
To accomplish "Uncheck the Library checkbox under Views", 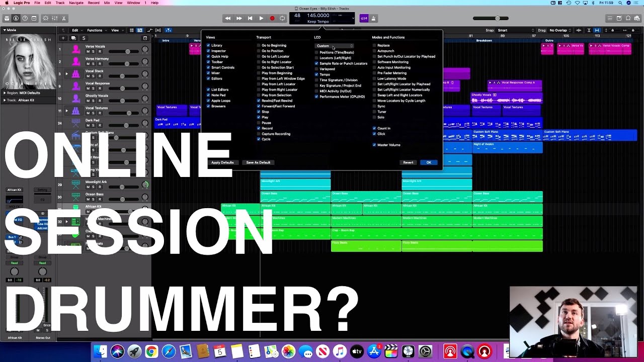I will 208,45.
